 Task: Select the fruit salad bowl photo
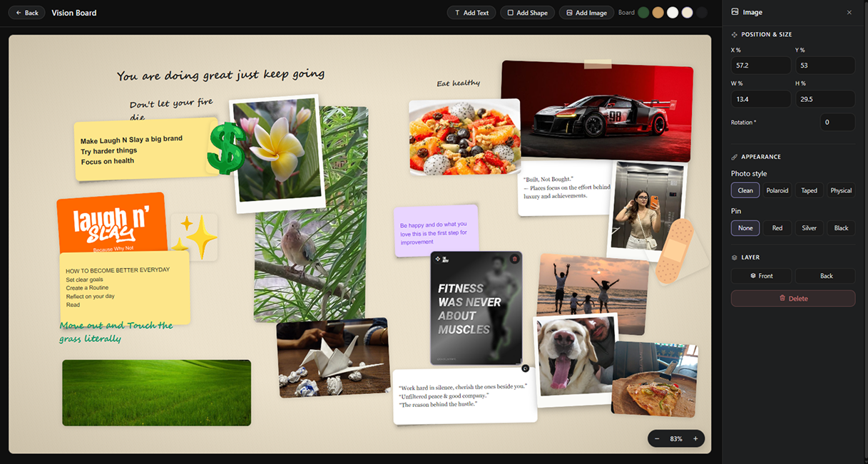(464, 137)
